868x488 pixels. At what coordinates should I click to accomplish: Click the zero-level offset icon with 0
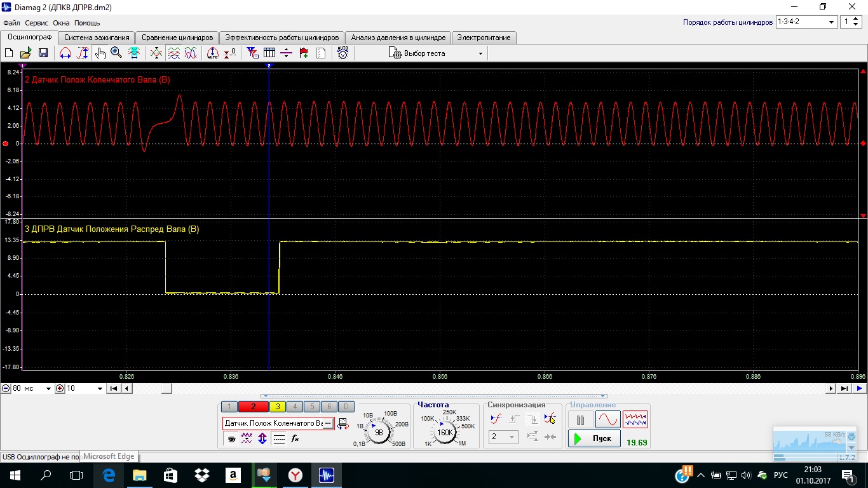[x=230, y=53]
